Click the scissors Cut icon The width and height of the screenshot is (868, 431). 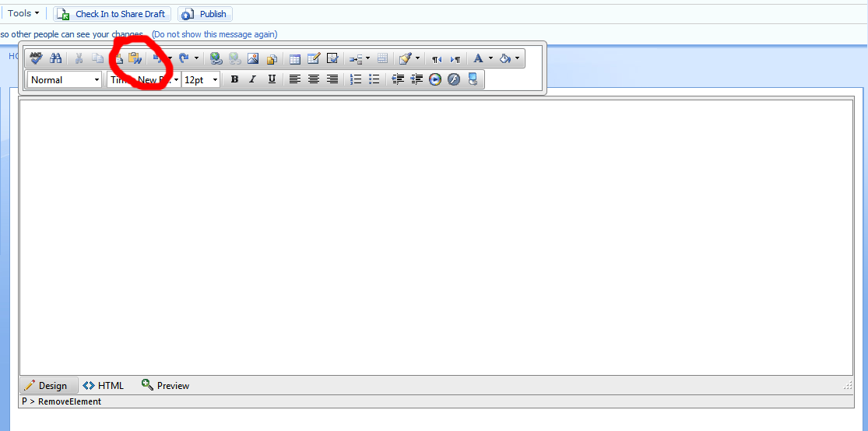79,58
